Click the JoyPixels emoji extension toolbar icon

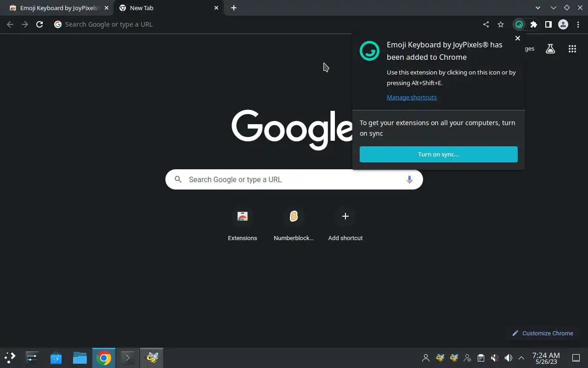pyautogui.click(x=519, y=24)
